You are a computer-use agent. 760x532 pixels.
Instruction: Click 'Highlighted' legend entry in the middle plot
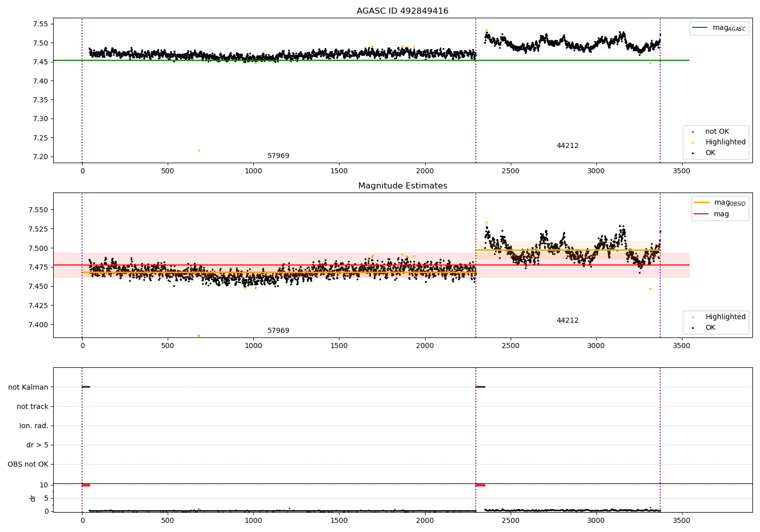click(726, 317)
